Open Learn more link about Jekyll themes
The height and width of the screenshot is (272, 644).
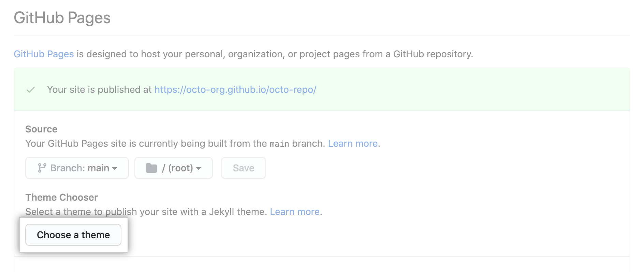[295, 212]
